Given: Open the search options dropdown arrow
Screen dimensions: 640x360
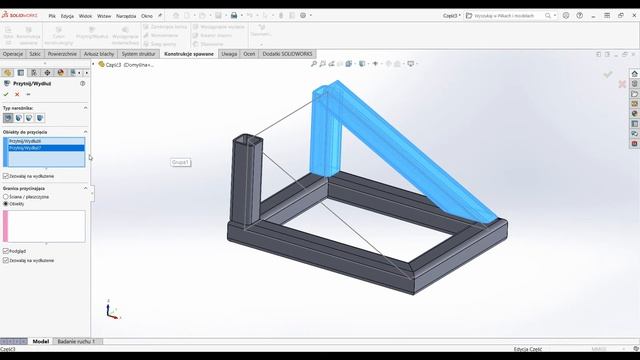Looking at the screenshot, I should (x=555, y=16).
